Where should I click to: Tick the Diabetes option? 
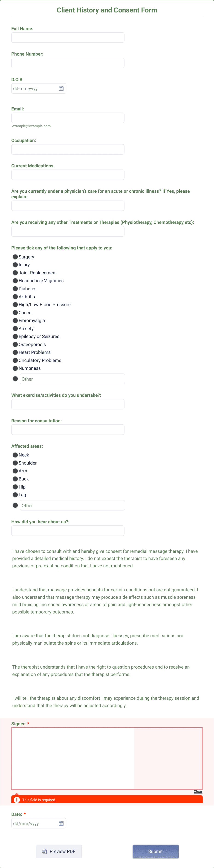15,288
